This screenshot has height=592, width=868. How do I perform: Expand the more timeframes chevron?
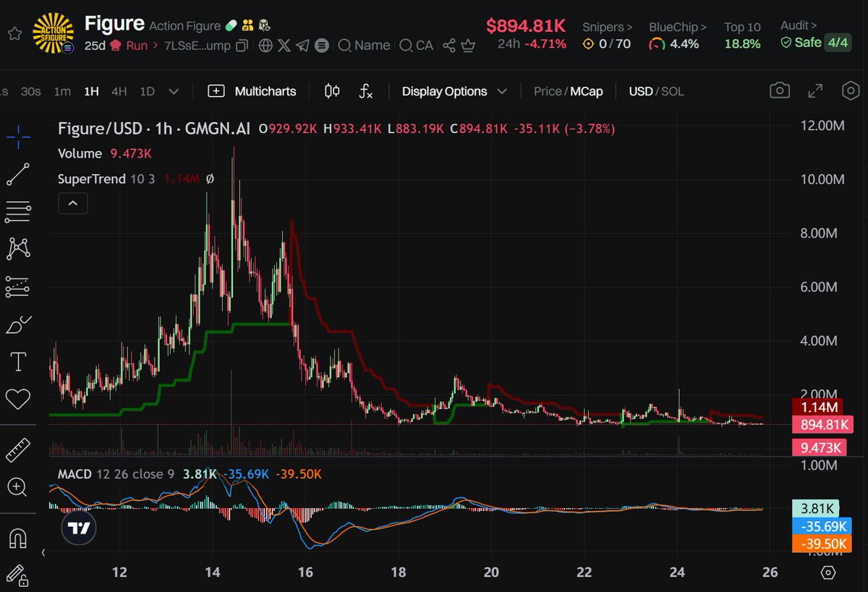point(174,91)
